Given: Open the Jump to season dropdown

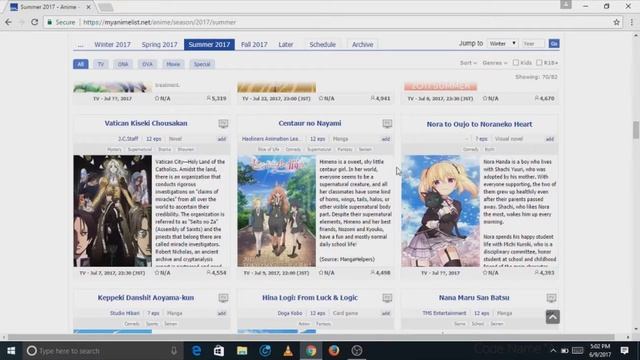Looking at the screenshot, I should [503, 43].
